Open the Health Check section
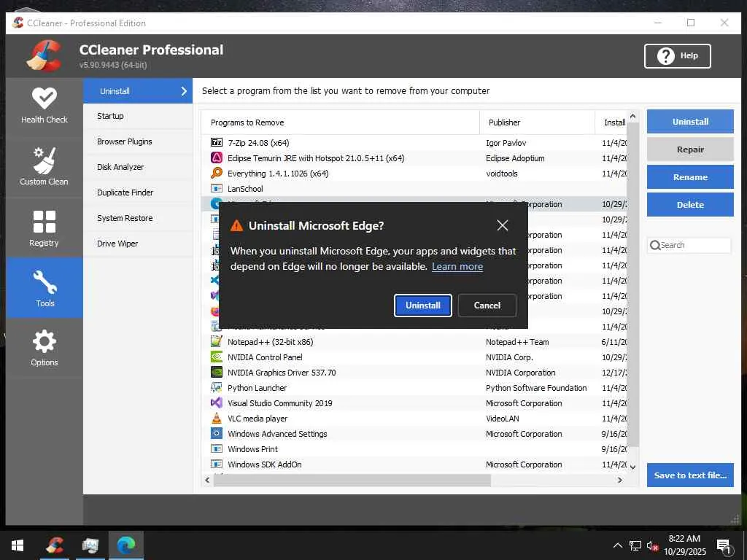 [x=44, y=106]
